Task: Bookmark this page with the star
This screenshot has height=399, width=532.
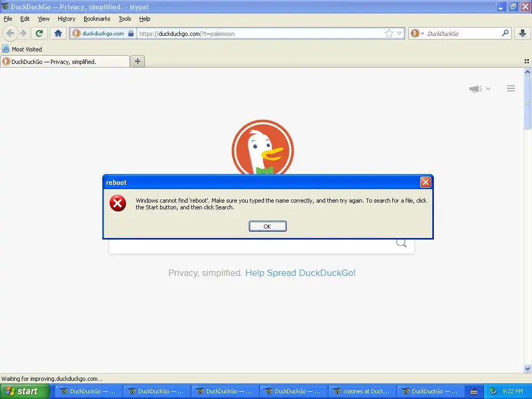Action: pos(389,33)
